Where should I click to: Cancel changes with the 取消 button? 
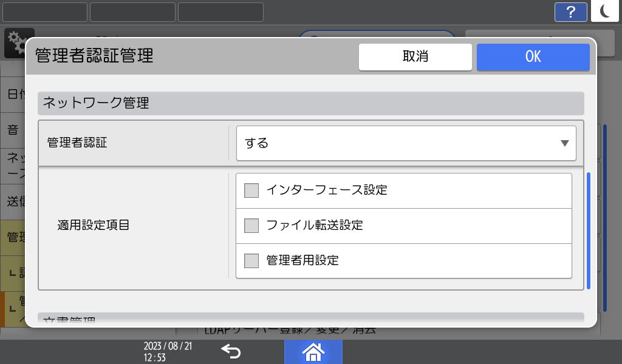415,56
